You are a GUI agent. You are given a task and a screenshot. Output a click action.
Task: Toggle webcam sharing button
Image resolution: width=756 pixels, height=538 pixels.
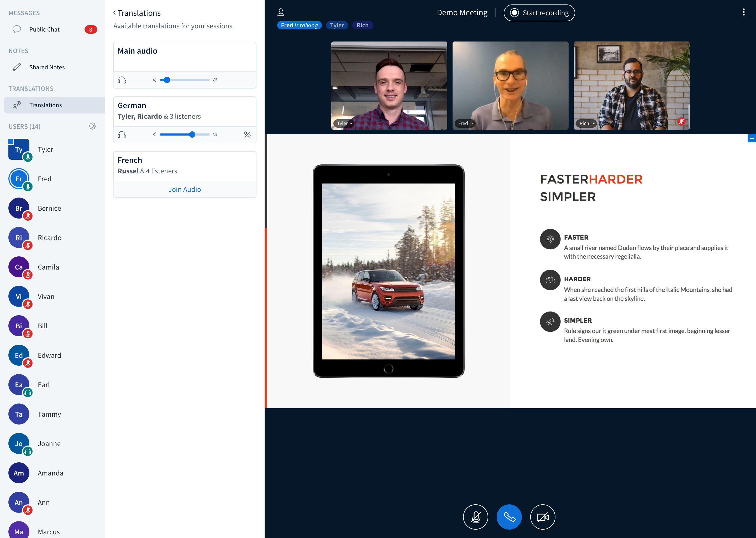(x=543, y=517)
